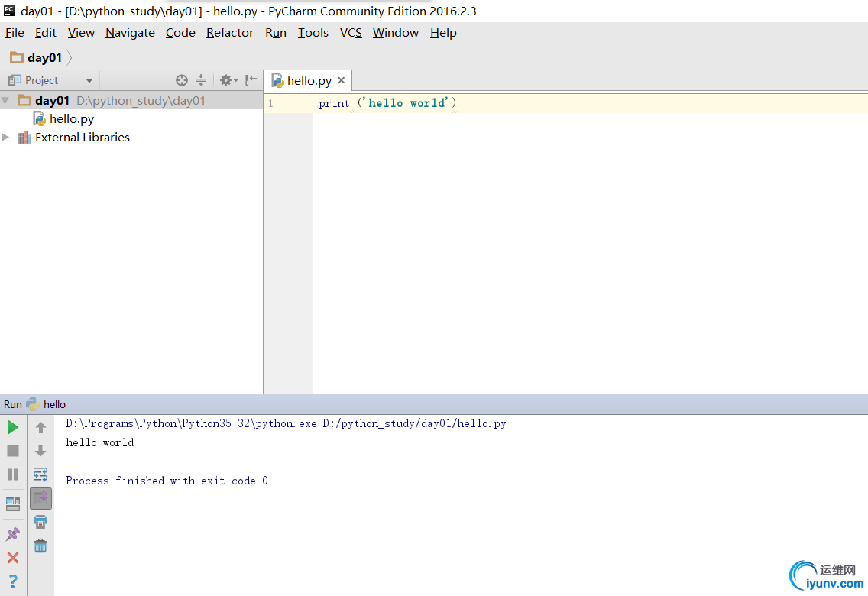Toggle Scroll to the End in console

[41, 498]
